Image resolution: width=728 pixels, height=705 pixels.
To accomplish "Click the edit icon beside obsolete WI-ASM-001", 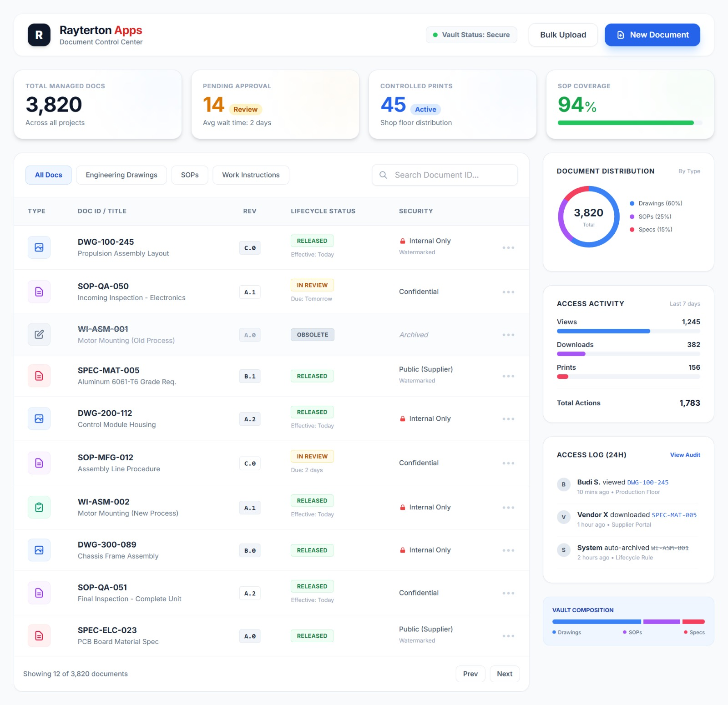I will click(x=39, y=335).
